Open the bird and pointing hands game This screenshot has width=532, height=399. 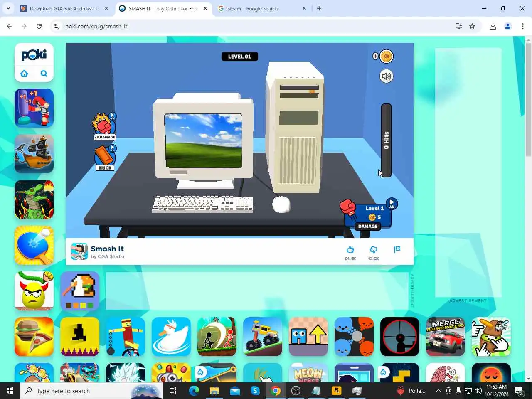click(491, 337)
